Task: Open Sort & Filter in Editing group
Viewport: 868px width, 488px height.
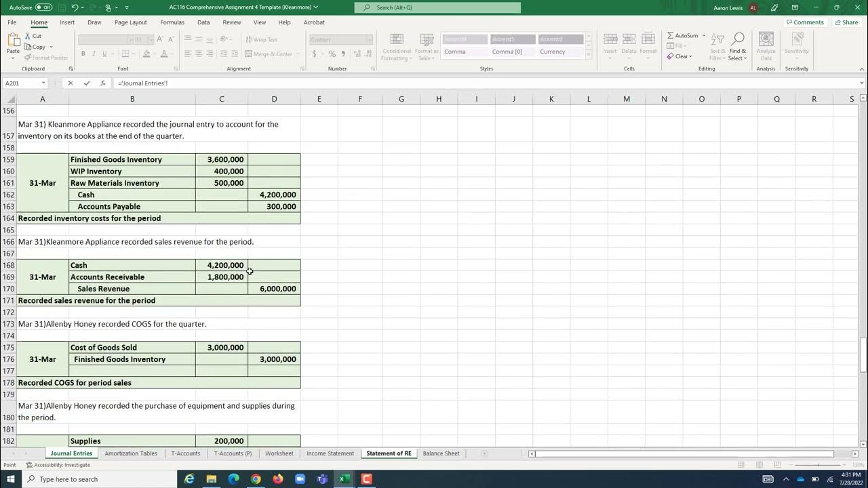Action: click(717, 46)
